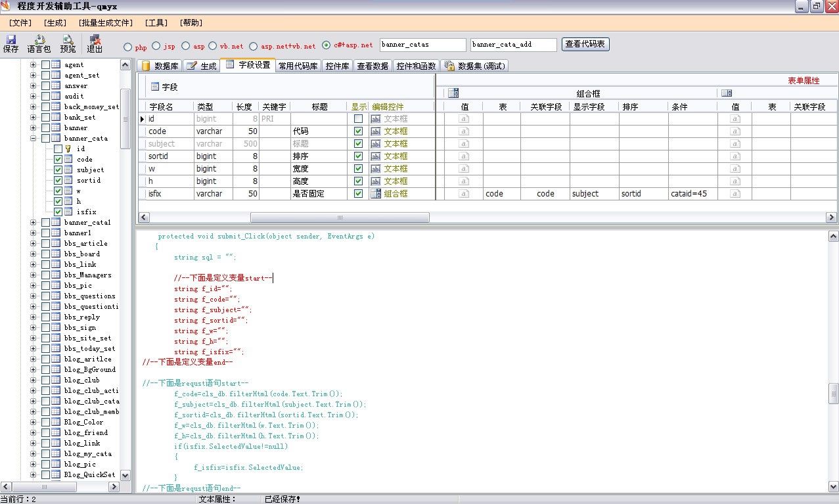Open the [文件] menu

[x=20, y=22]
